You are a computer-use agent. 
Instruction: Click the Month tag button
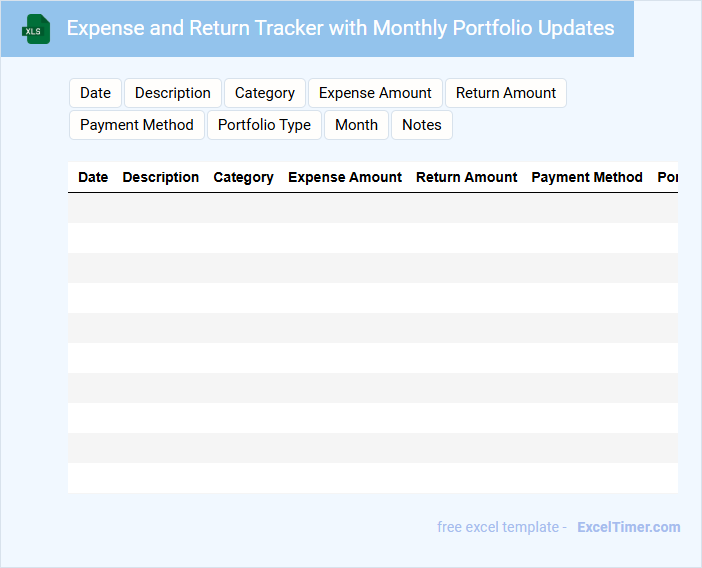point(356,125)
